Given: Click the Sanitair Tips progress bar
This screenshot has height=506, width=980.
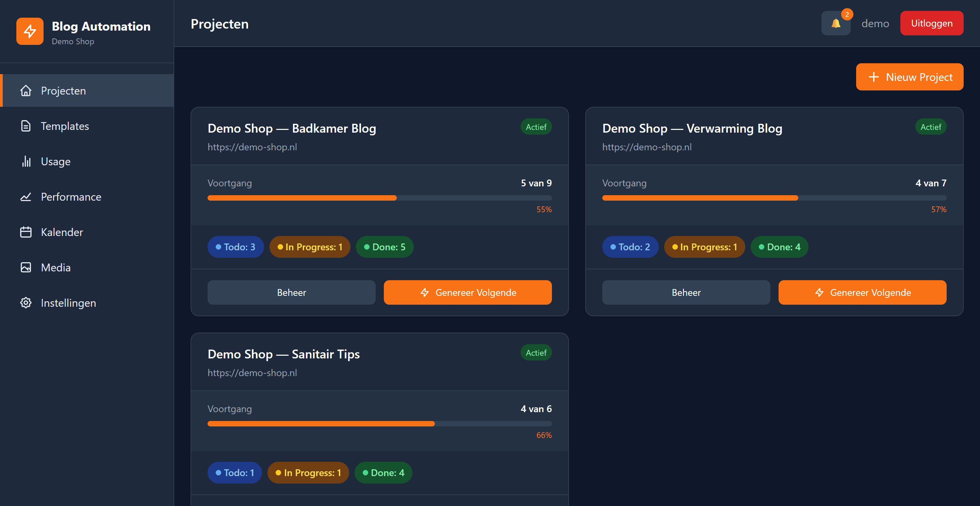Looking at the screenshot, I should coord(380,423).
